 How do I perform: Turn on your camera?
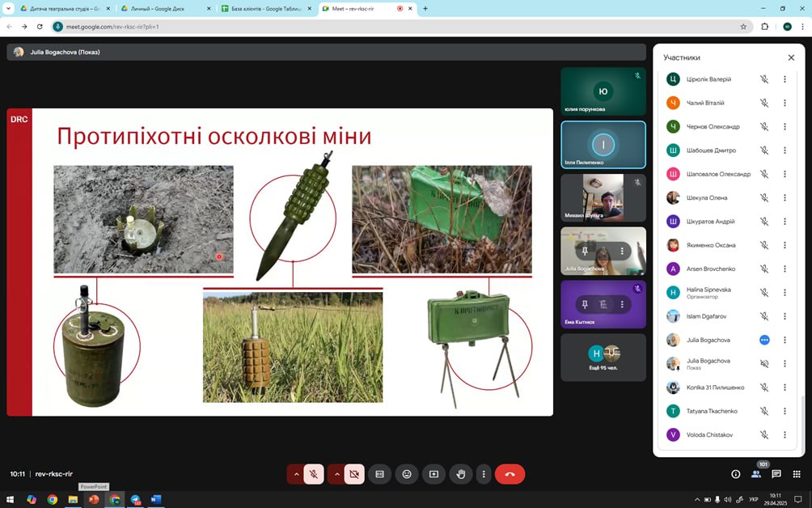353,474
